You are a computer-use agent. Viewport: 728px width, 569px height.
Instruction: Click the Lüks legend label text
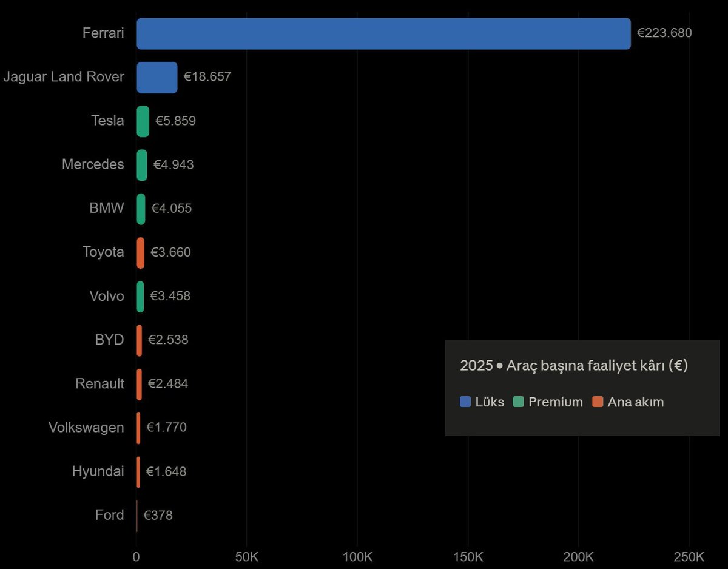coord(490,402)
